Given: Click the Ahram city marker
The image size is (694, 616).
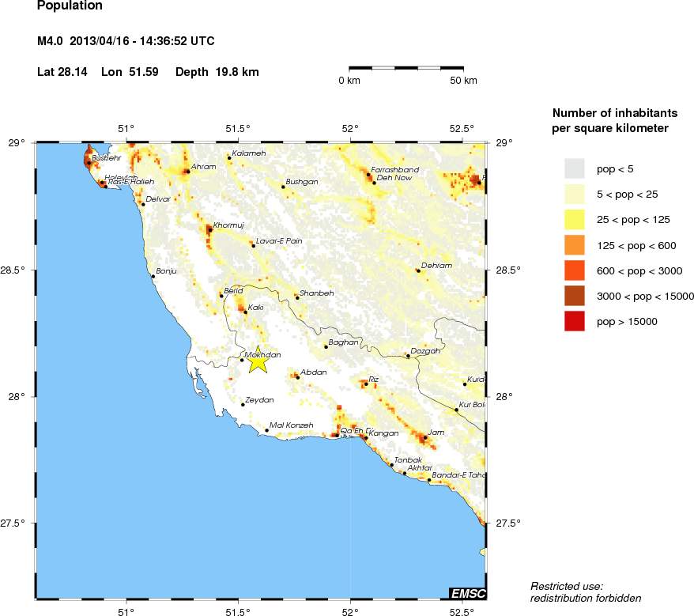Looking at the screenshot, I should 187,172.
